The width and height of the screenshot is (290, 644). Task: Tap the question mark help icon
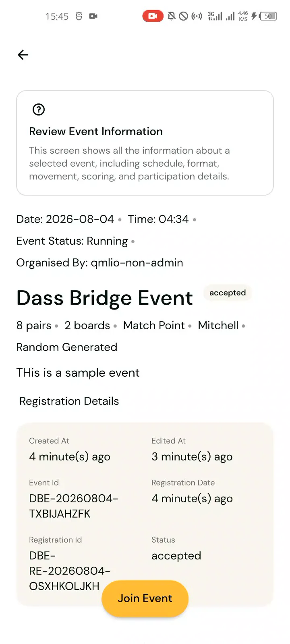39,109
